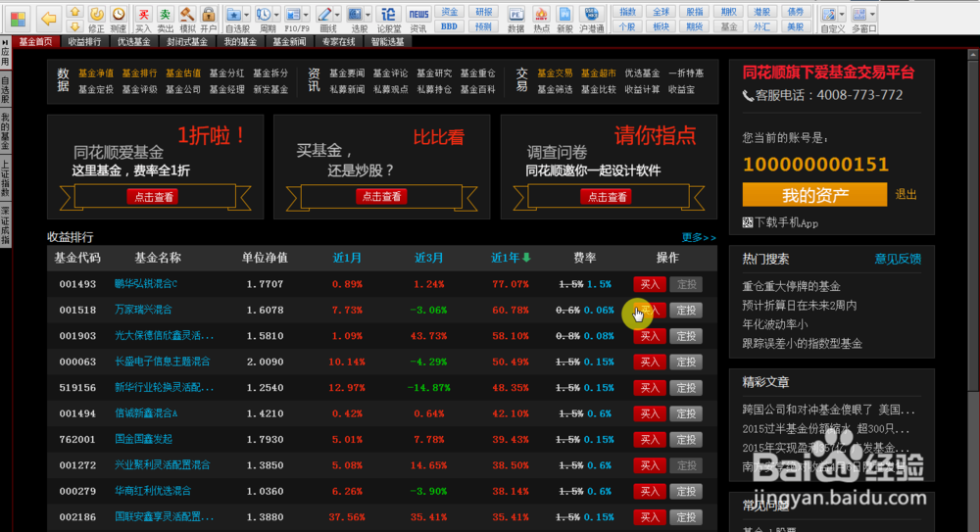
Task: Click the 全球 market toolbar button
Action: 661,12
